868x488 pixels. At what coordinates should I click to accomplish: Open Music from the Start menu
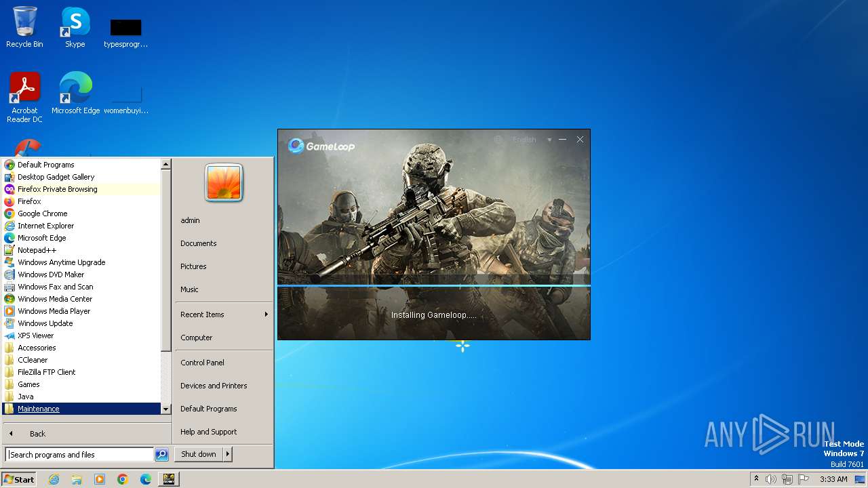(x=223, y=289)
